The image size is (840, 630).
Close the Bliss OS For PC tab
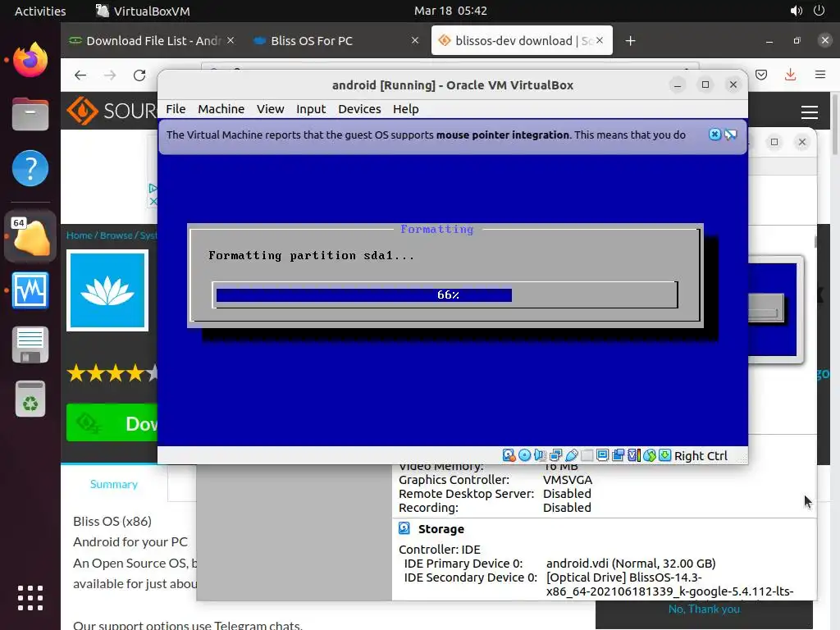pos(414,40)
